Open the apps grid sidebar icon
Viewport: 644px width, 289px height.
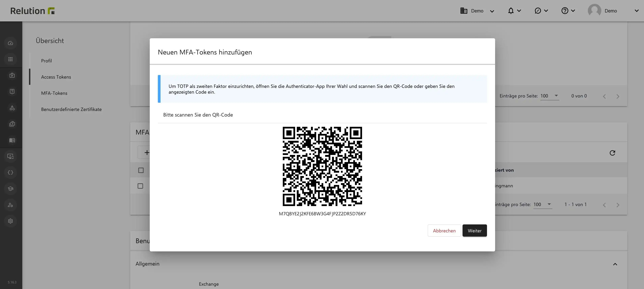(10, 59)
